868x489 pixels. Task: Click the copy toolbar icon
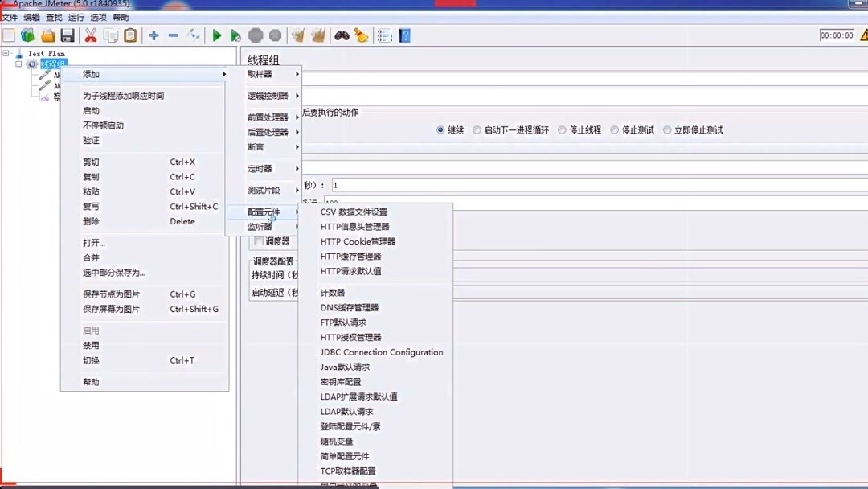click(110, 35)
